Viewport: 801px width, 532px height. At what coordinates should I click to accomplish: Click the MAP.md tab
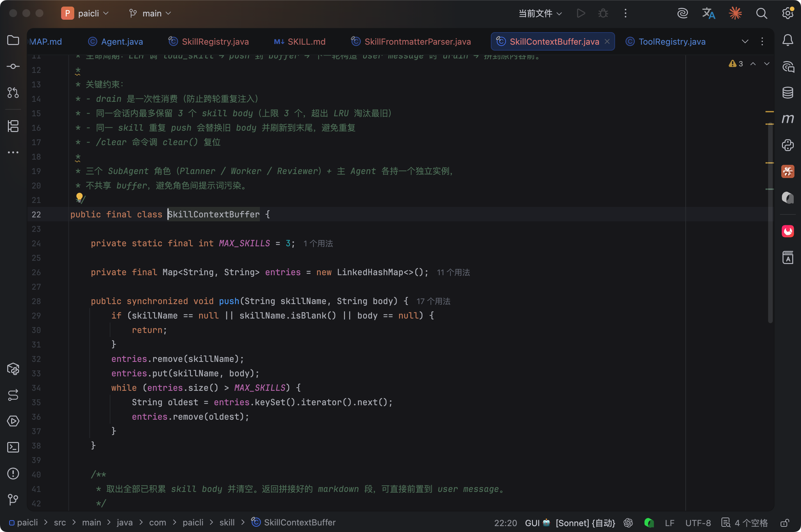[45, 41]
